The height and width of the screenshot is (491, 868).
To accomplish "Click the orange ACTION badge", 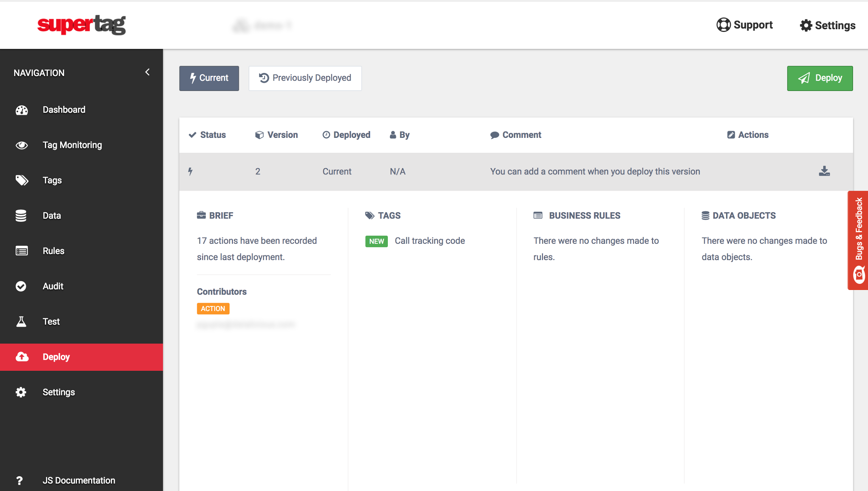I will pos(213,308).
